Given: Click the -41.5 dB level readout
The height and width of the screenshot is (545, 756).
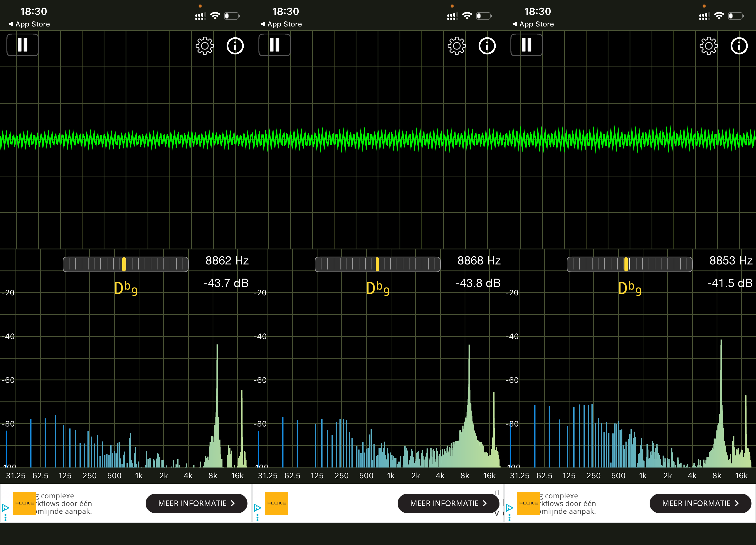Looking at the screenshot, I should (x=730, y=283).
